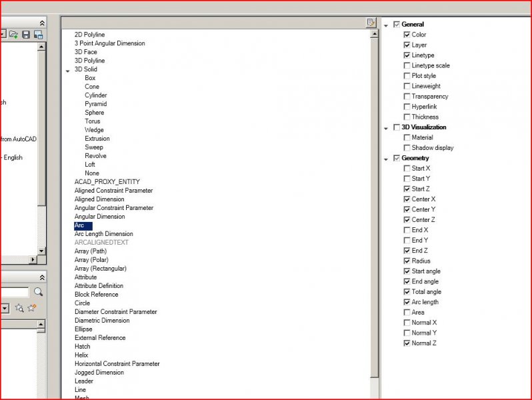Image resolution: width=532 pixels, height=400 pixels.
Task: Collapse the lower left panel with double chevron
Action: [42, 277]
